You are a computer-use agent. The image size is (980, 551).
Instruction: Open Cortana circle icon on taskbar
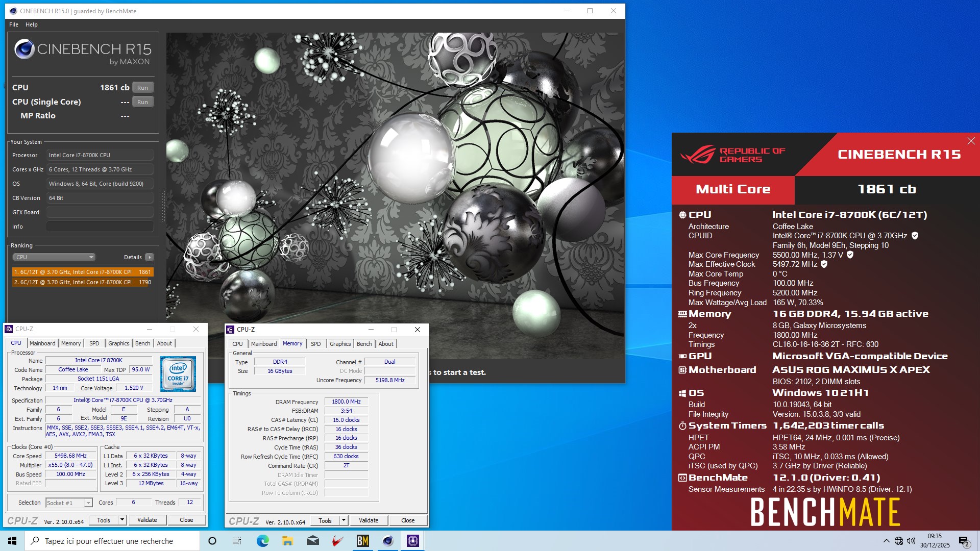click(212, 541)
